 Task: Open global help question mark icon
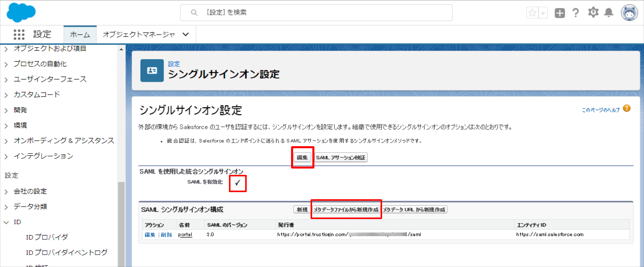pyautogui.click(x=576, y=12)
